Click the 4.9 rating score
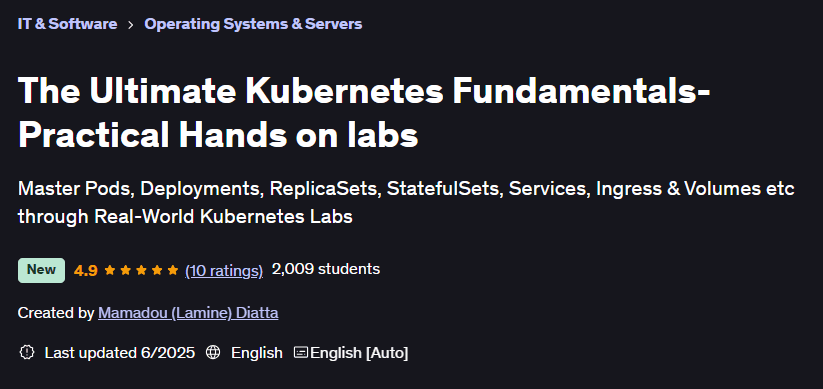The height and width of the screenshot is (389, 823). click(x=86, y=271)
